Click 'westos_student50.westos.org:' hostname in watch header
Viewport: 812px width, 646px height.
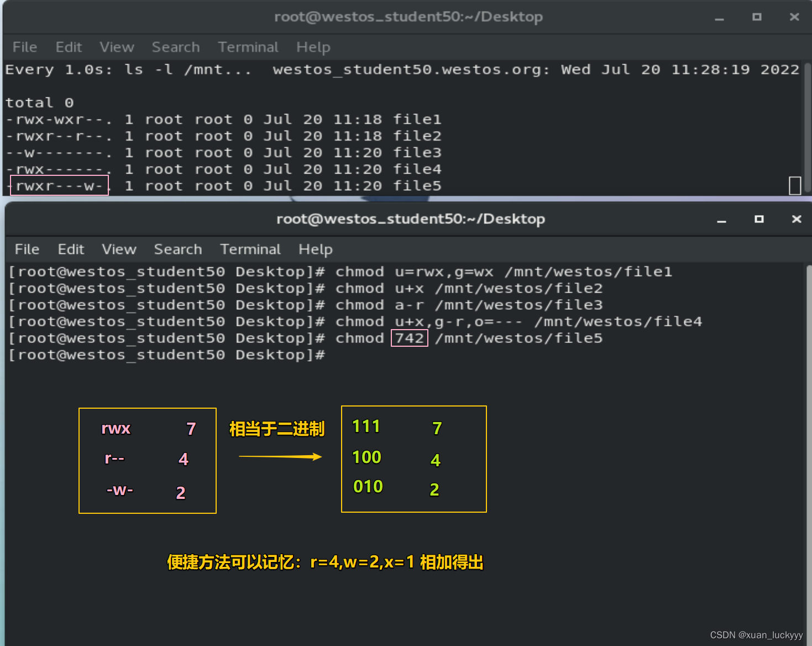click(411, 70)
